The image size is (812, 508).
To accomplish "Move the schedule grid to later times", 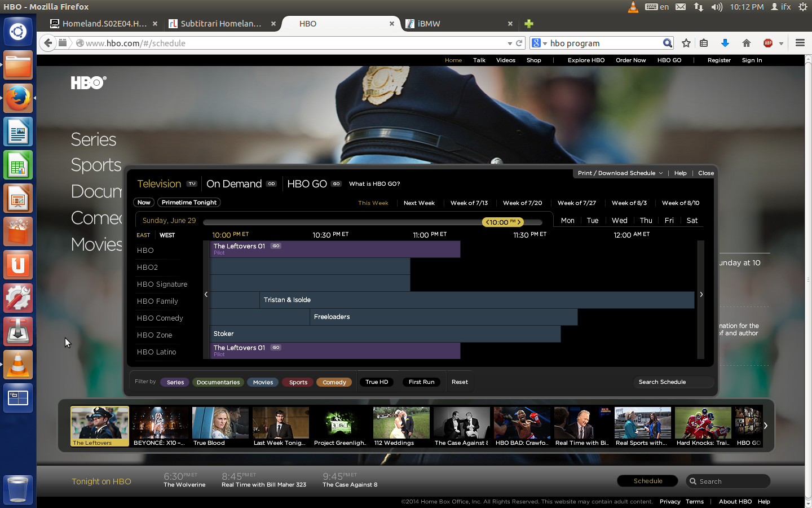I will (x=701, y=294).
